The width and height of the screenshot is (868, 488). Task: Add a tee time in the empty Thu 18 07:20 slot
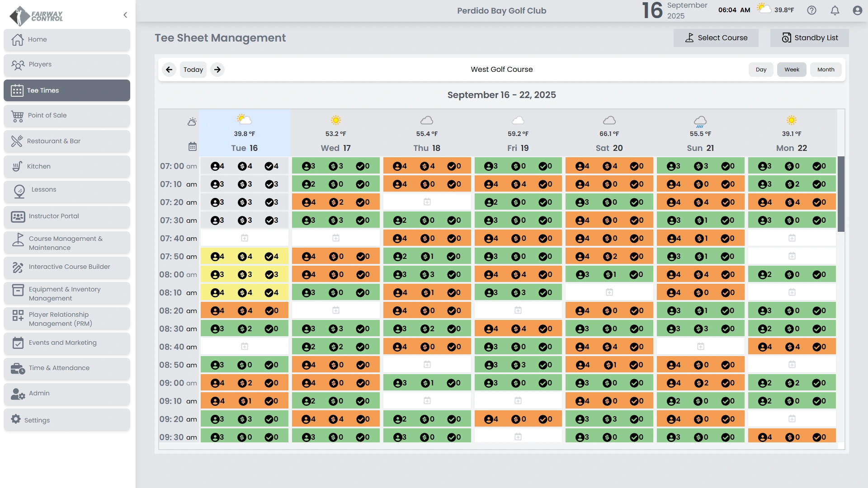click(427, 202)
